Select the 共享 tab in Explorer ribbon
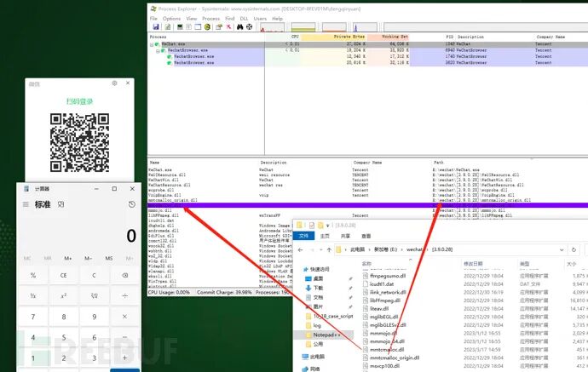Screen dimensions: 588x372 pyautogui.click(x=345, y=236)
